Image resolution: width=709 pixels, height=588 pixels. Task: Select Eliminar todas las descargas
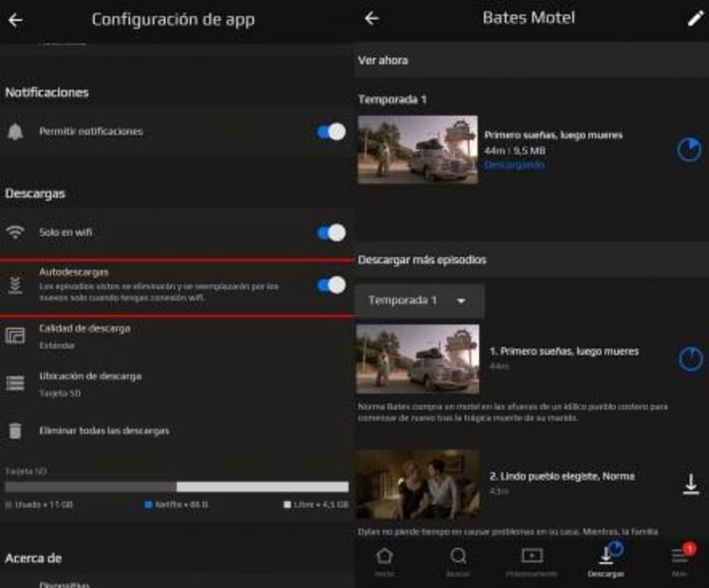click(x=177, y=431)
